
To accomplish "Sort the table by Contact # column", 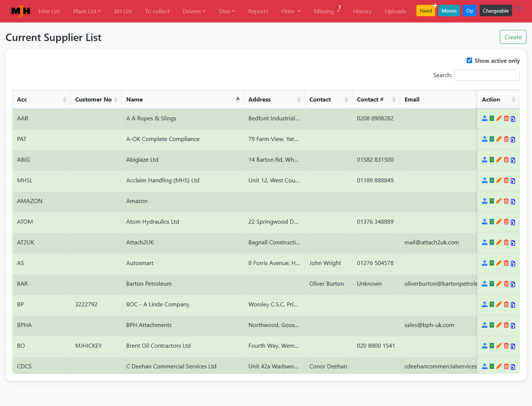I will pos(376,100).
